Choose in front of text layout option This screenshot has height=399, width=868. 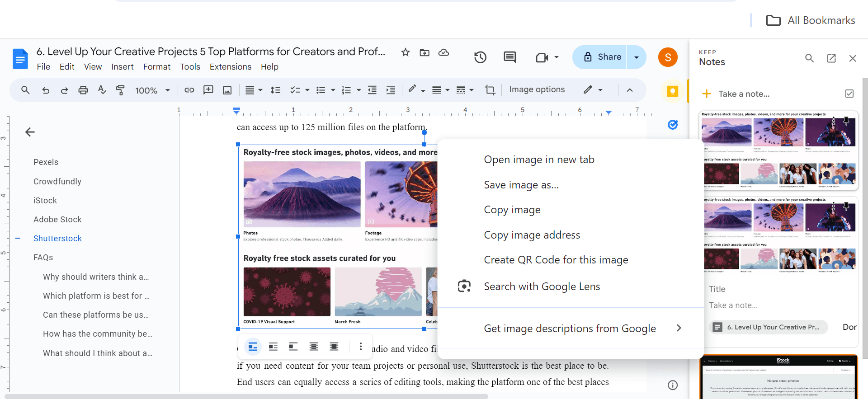coord(334,347)
